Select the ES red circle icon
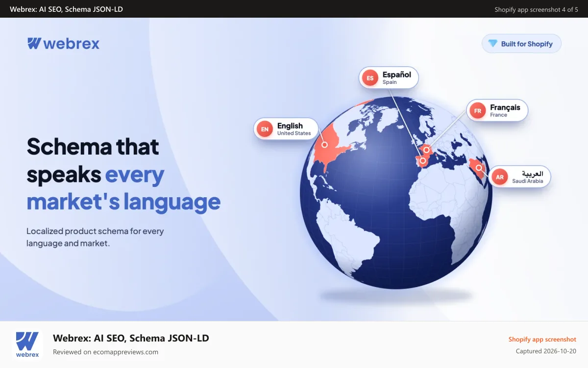This screenshot has height=368, width=588. tap(370, 78)
